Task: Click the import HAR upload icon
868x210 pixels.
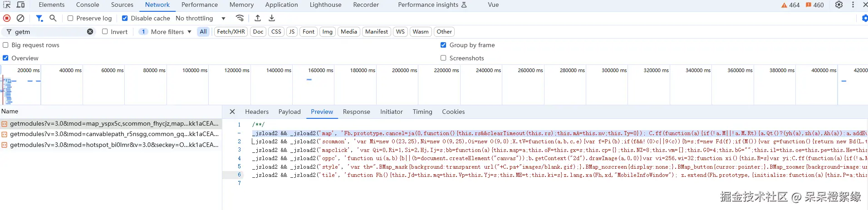Action: point(258,18)
